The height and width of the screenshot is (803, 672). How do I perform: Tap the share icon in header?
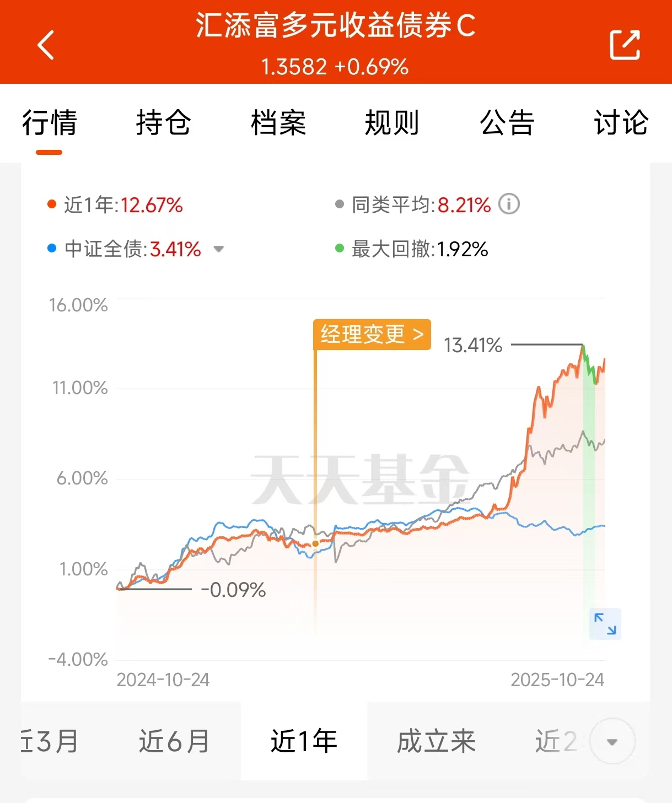[625, 45]
